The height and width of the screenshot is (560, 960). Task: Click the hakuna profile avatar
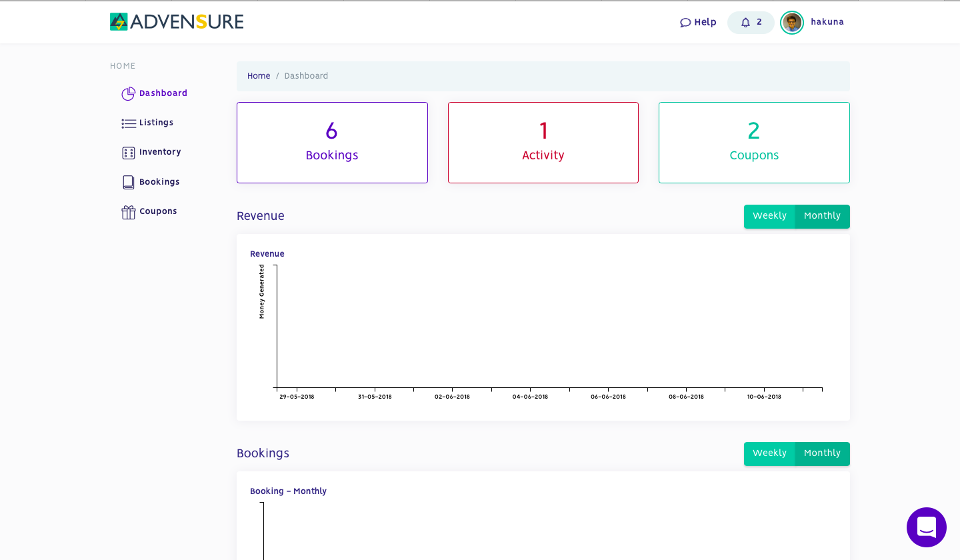(792, 23)
